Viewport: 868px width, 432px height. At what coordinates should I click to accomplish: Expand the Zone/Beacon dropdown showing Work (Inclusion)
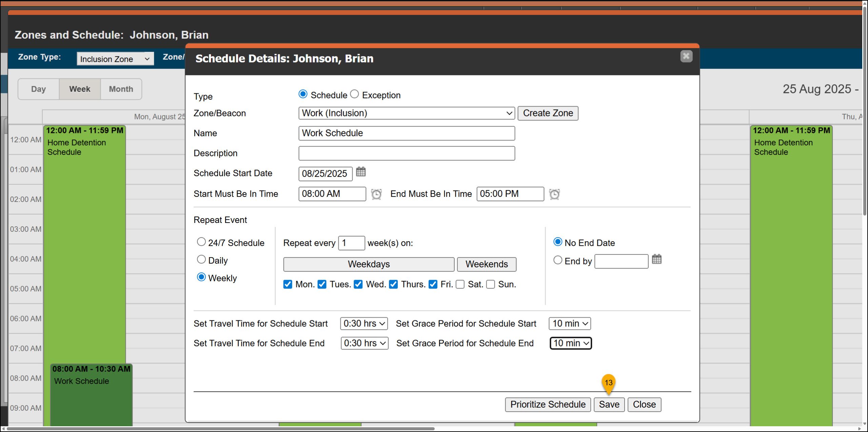coord(406,113)
